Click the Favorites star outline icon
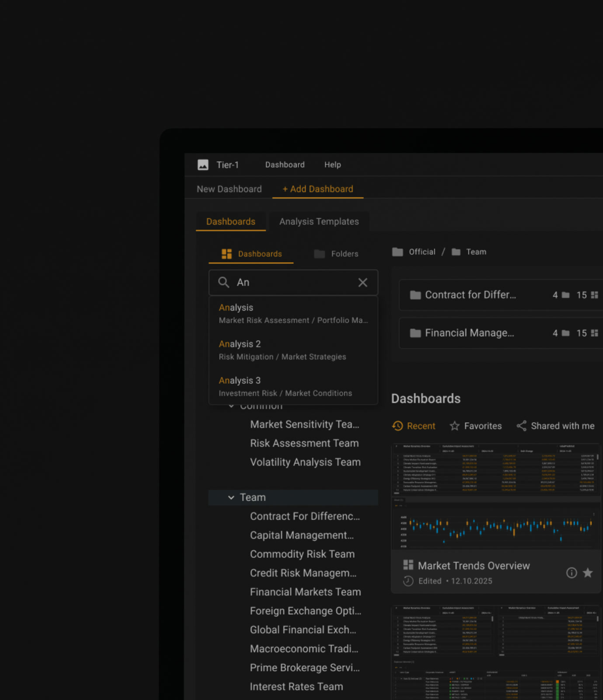The image size is (603, 700). (455, 426)
